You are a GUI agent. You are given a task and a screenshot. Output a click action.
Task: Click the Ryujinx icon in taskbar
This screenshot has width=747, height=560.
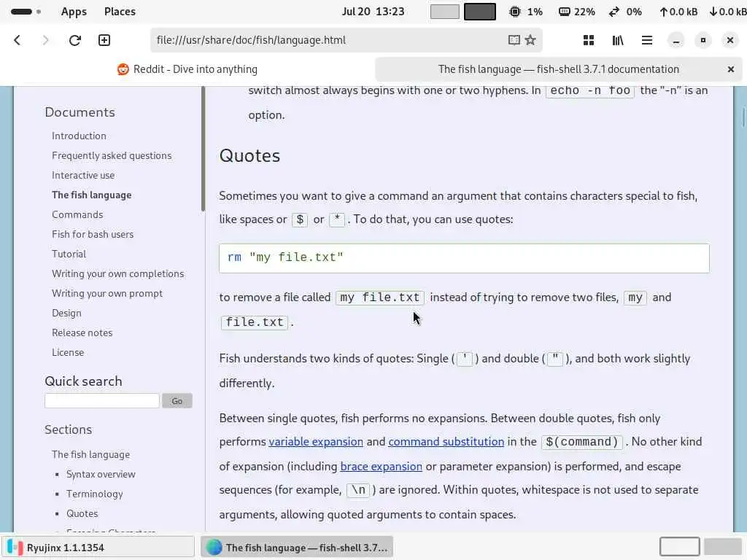(15, 548)
